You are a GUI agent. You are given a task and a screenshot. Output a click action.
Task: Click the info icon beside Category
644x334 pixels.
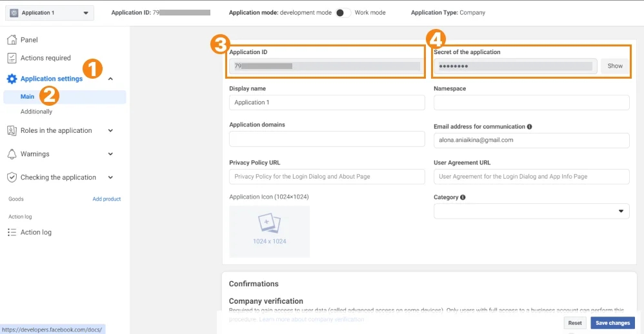(x=463, y=197)
